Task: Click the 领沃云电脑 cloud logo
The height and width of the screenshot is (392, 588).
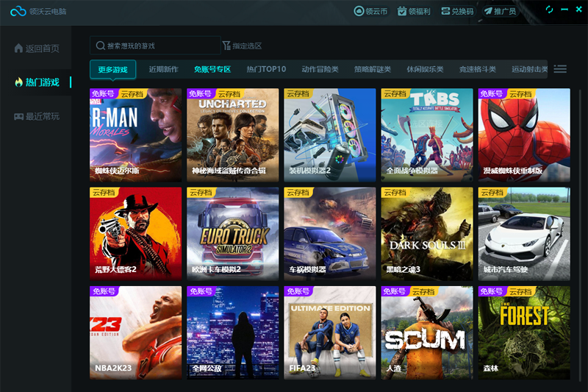Action: pos(18,11)
